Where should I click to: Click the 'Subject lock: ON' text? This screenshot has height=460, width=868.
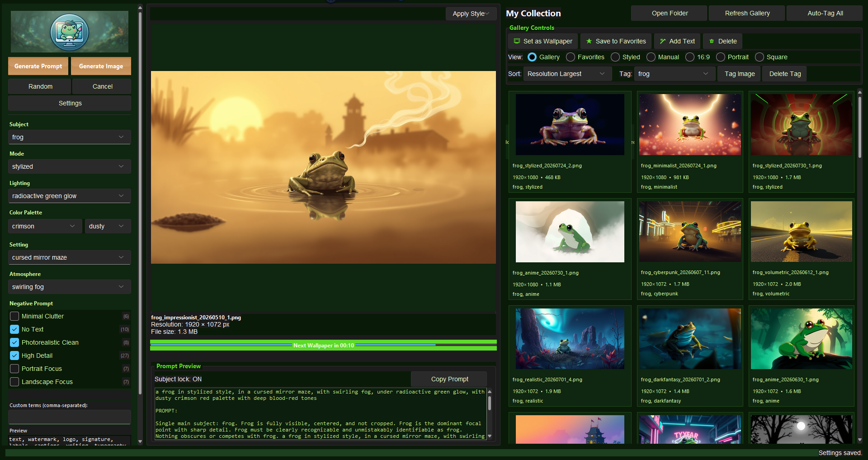point(178,379)
